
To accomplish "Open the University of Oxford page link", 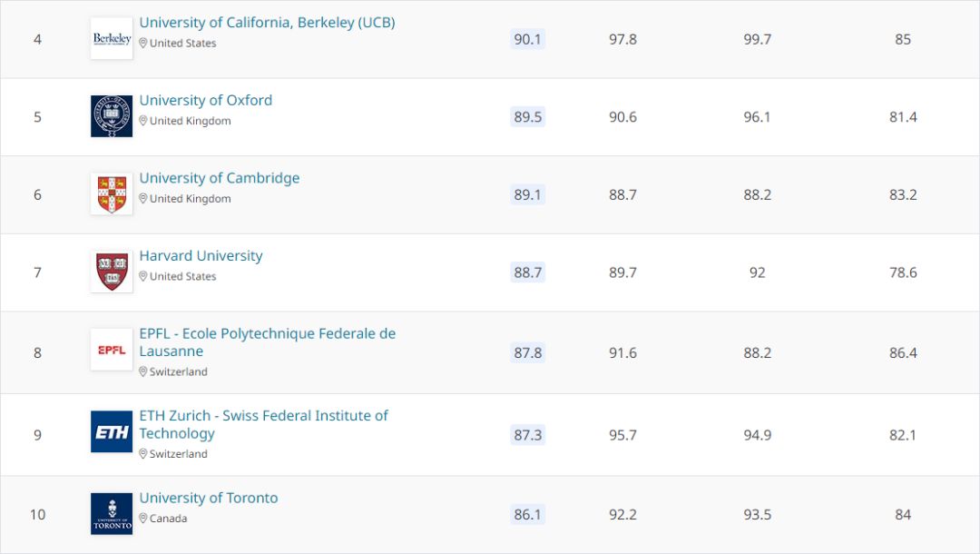I will 206,100.
